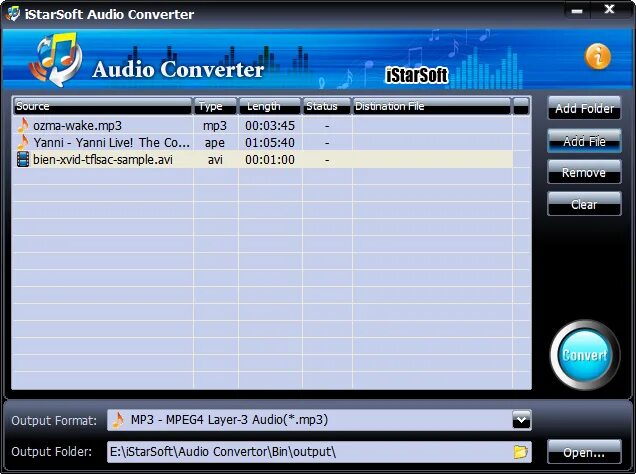Minimize the iStarSoft Audio Converter window
Viewport: 636px width, 474px height.
(x=576, y=11)
